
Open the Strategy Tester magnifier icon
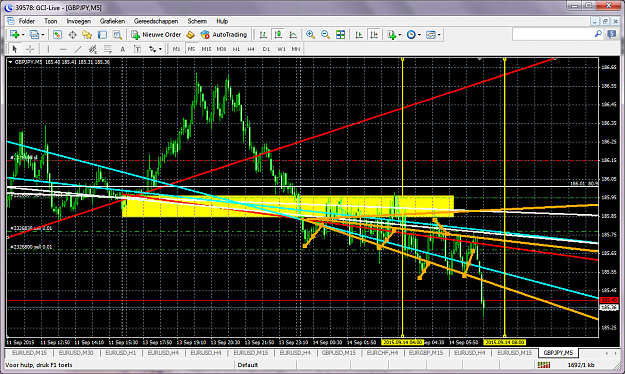[x=117, y=35]
